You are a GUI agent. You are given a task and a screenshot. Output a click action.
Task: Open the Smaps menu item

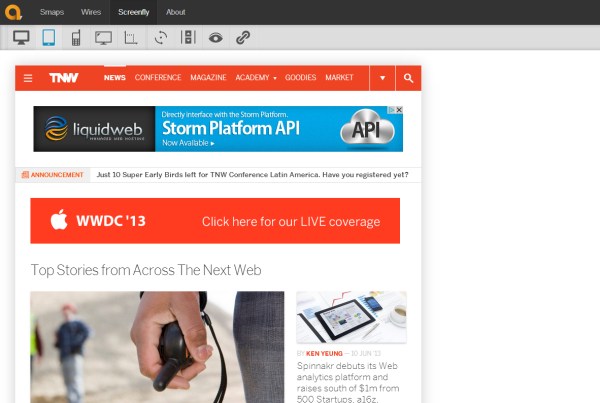pyautogui.click(x=52, y=12)
